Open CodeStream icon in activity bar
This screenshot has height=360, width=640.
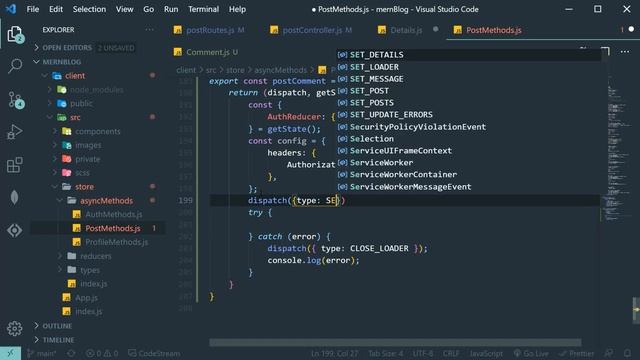pyautogui.click(x=15, y=231)
